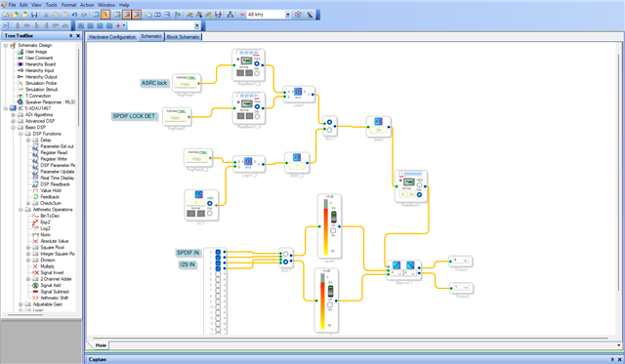Image resolution: width=625 pixels, height=364 pixels.
Task: Click the red arrow icon beside sample rate
Action: pos(242,15)
